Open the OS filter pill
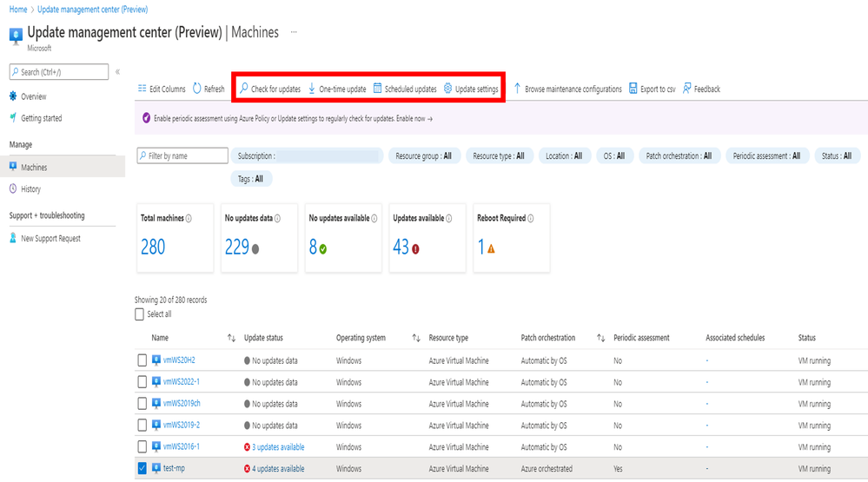The height and width of the screenshot is (482, 868). click(614, 156)
